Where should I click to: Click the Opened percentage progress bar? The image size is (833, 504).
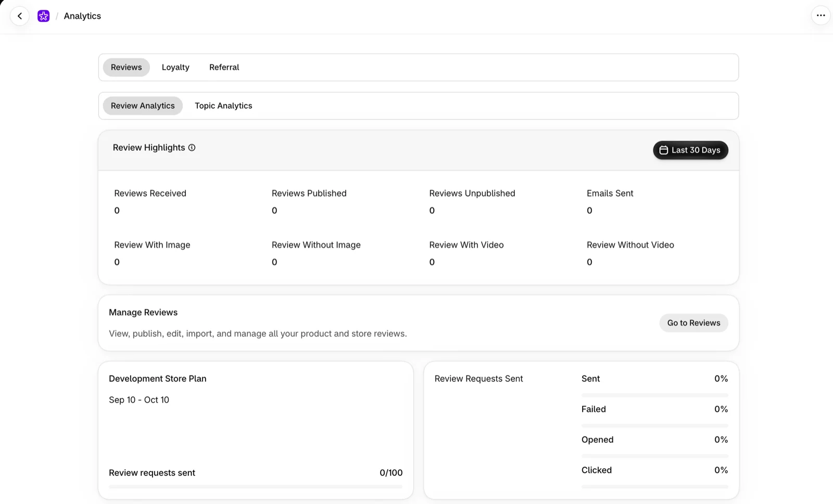[654, 457]
